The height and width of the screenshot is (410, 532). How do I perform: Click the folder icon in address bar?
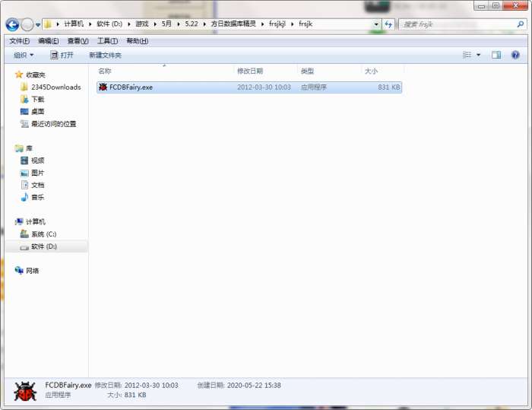pos(48,24)
